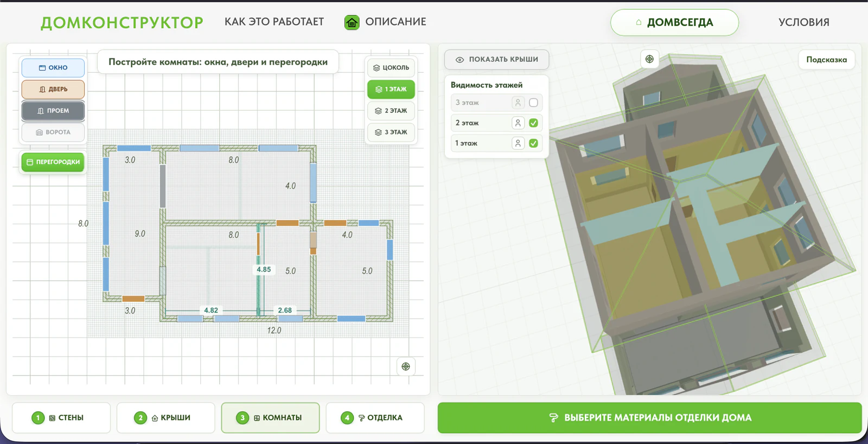The image size is (868, 444).
Task: Click the grid icon on КОМНАТЫ step
Action: (x=257, y=418)
